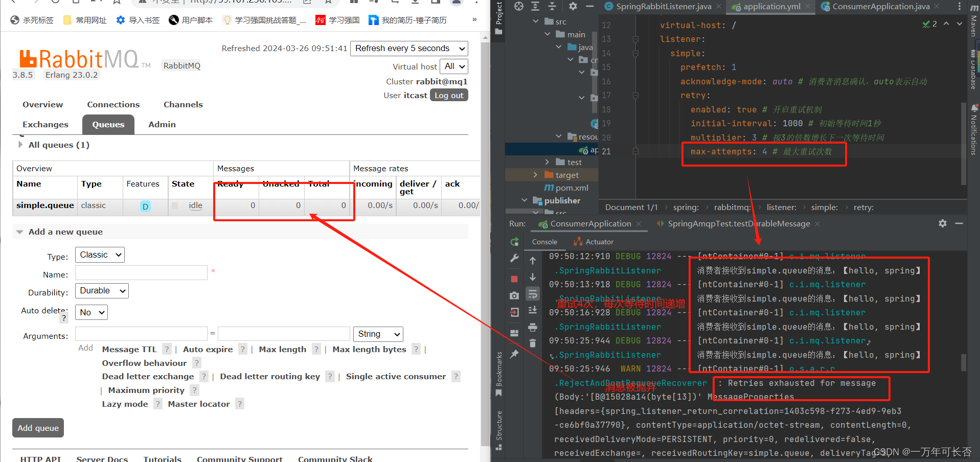This screenshot has height=462, width=980.
Task: Open the Durability Durable dropdown
Action: [x=102, y=291]
